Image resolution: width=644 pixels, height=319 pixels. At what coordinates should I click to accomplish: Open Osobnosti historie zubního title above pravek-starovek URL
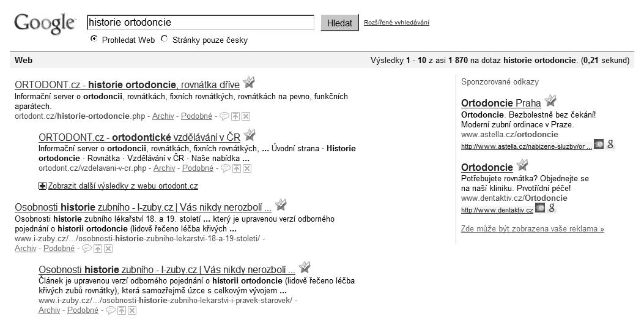pyautogui.click(x=167, y=269)
